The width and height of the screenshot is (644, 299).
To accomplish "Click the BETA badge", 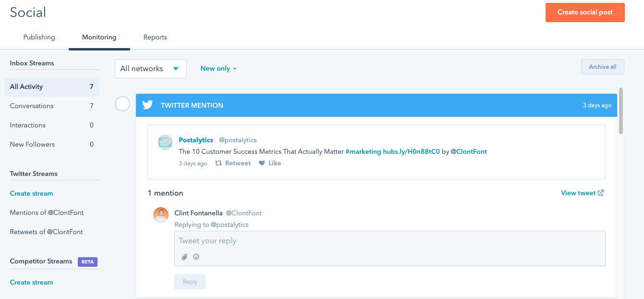I will pyautogui.click(x=87, y=262).
